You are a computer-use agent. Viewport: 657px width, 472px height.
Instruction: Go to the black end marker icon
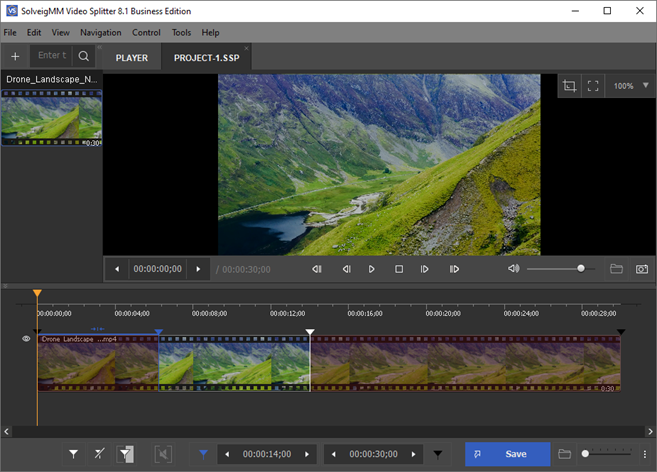click(x=437, y=454)
